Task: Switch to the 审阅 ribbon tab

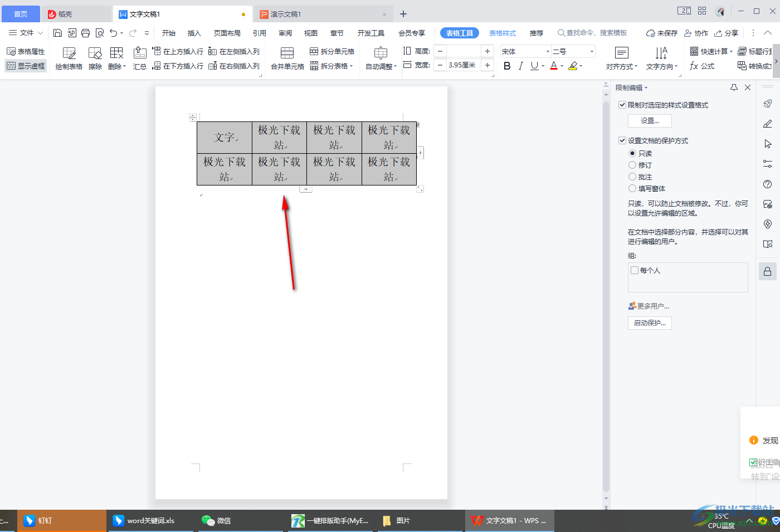Action: point(285,33)
